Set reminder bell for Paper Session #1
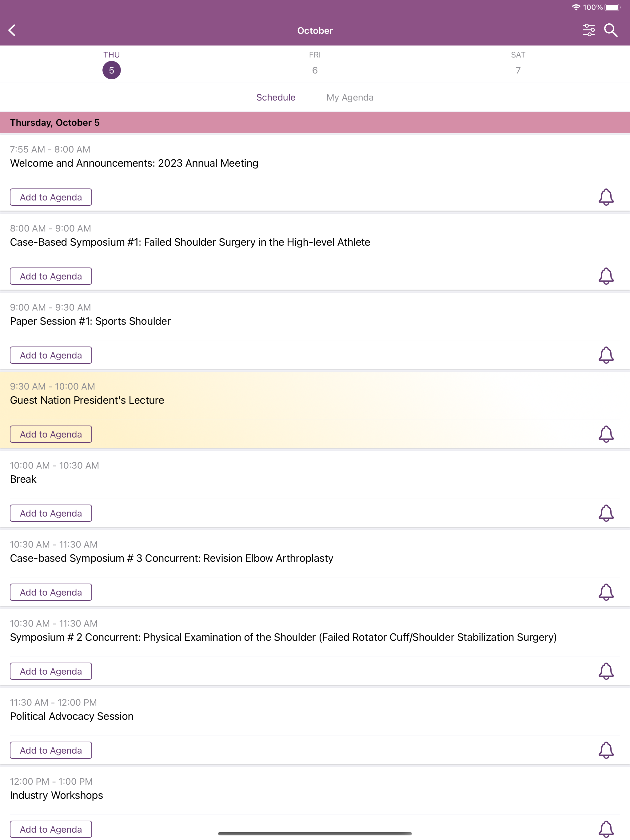Viewport: 630px width, 840px height. tap(606, 355)
